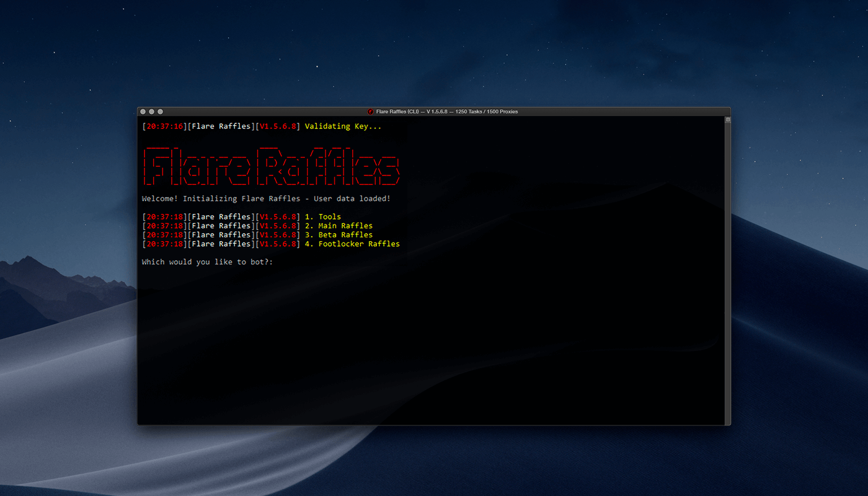Maximize the Flare Raffles terminal window
Viewport: 868px width, 496px height.
tap(160, 112)
